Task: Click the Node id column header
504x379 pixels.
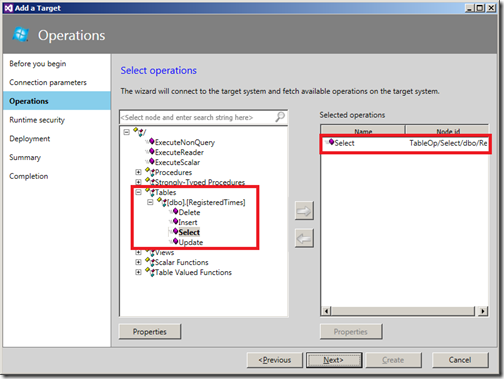Action: click(447, 131)
